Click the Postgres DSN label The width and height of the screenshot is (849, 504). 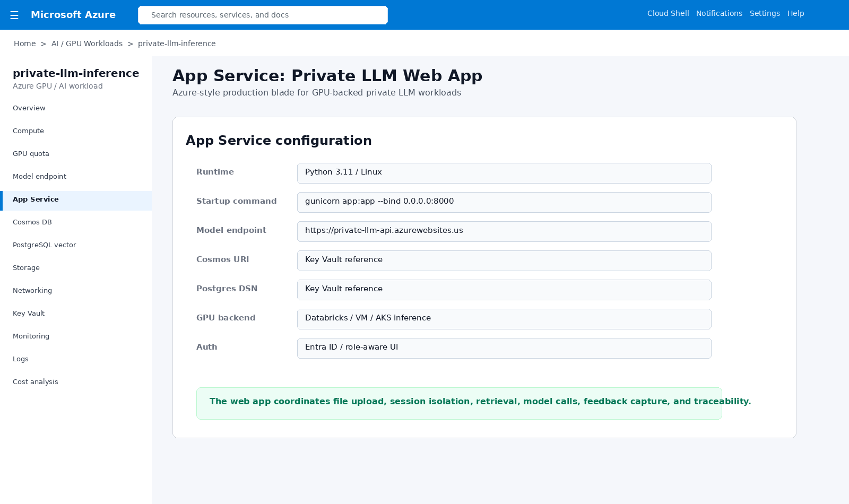tap(227, 289)
